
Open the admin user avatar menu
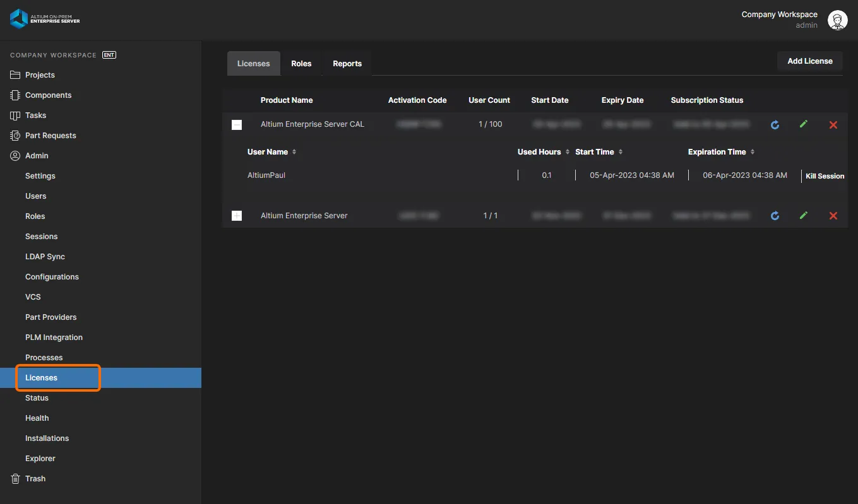click(837, 20)
